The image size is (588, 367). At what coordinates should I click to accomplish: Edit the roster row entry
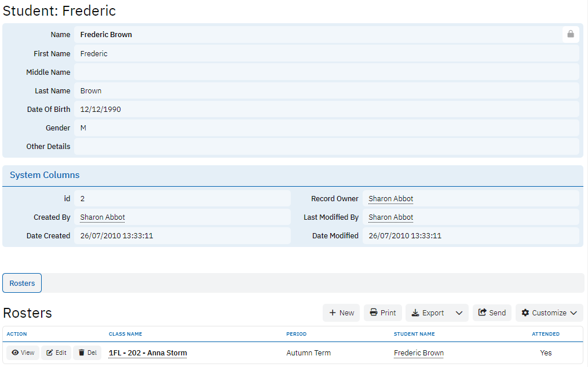click(x=56, y=353)
